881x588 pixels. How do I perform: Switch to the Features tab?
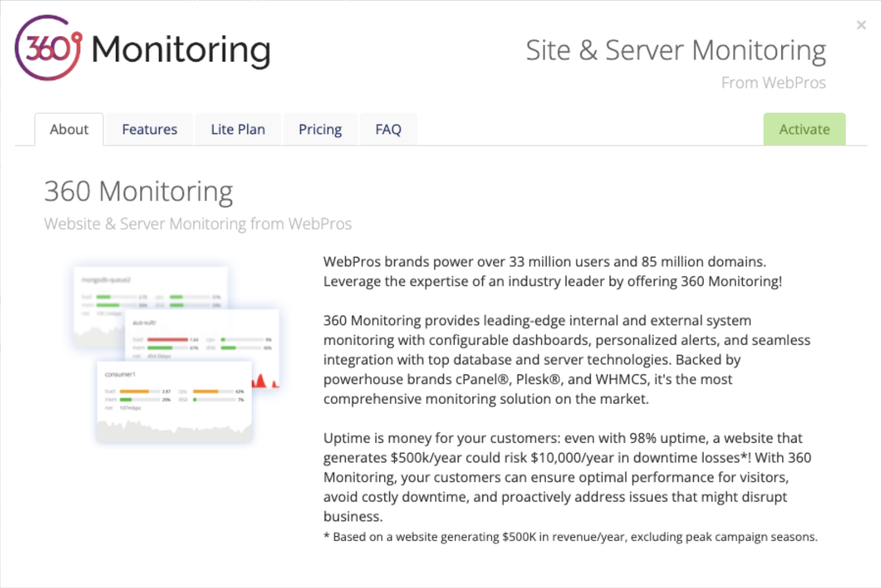[x=150, y=130]
